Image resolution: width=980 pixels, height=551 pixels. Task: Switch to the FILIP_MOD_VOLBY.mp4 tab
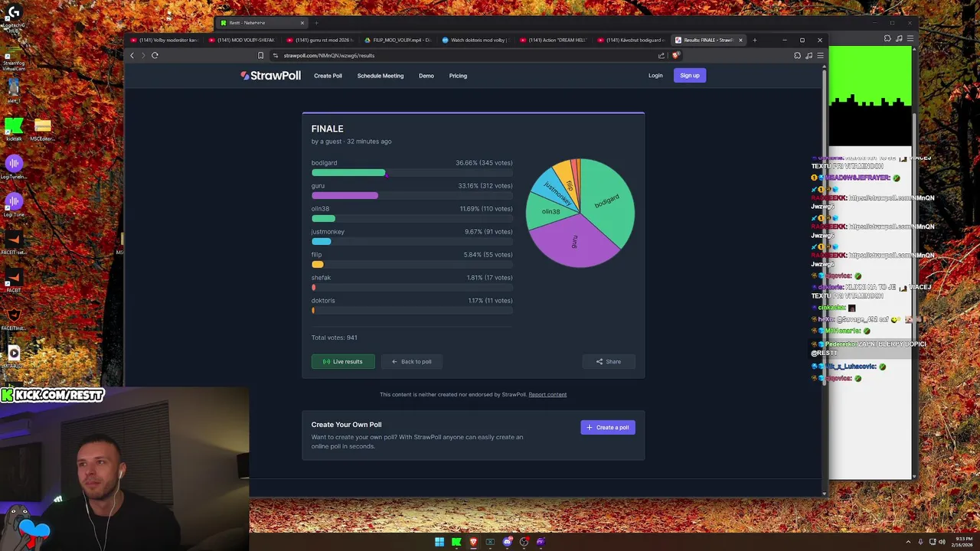[398, 40]
